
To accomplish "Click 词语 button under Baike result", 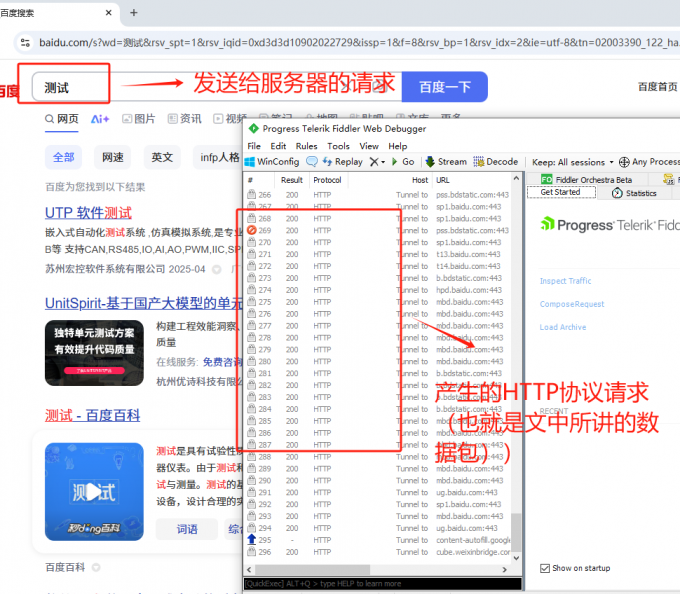I will click(187, 529).
